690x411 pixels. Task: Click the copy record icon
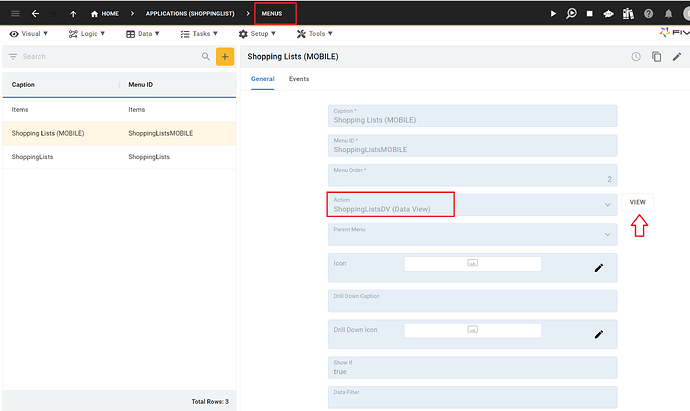(657, 56)
